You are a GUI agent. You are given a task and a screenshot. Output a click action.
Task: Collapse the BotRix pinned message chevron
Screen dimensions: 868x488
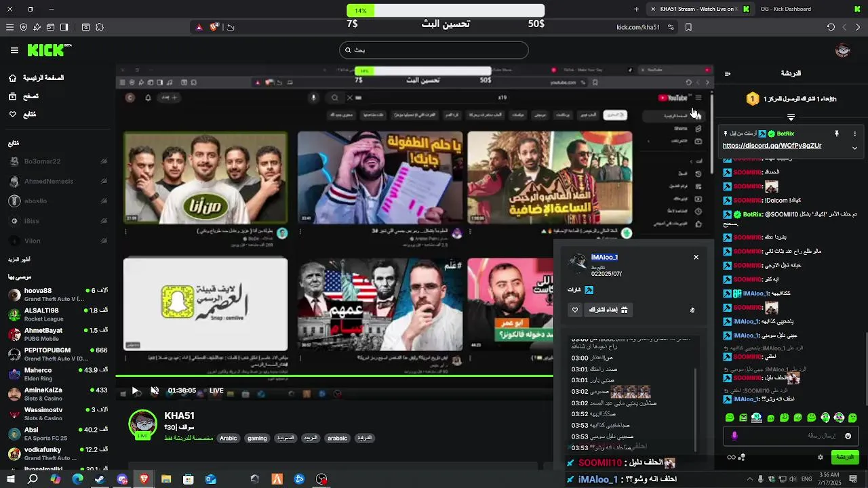pos(854,147)
